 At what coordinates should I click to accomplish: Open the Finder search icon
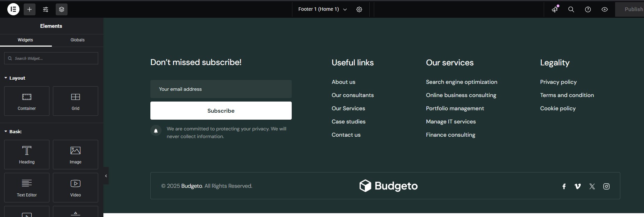pos(571,9)
